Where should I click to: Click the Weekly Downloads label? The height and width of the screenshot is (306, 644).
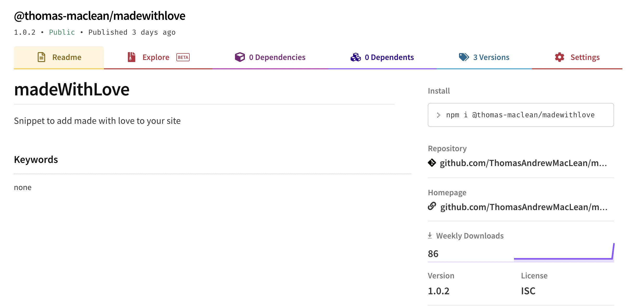(470, 236)
